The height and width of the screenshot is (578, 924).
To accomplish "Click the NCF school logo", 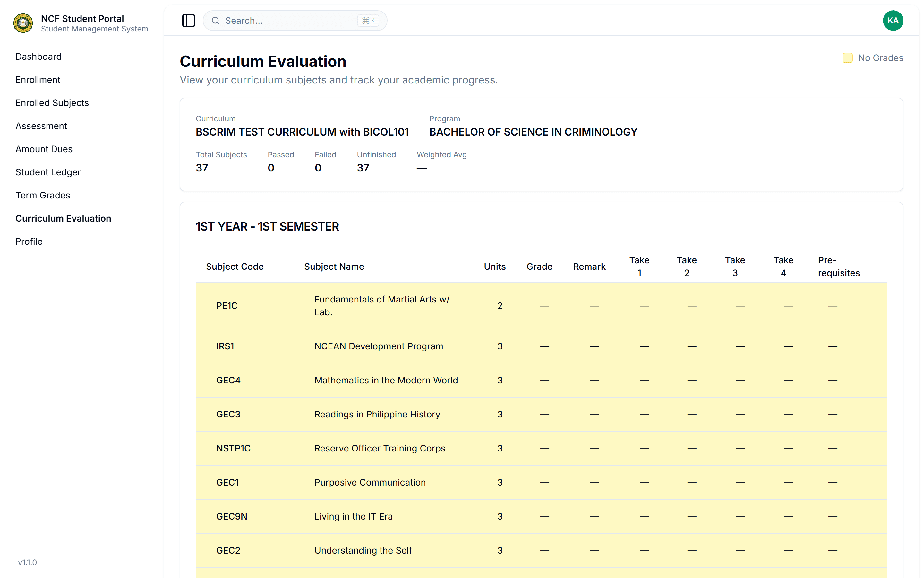I will click(x=23, y=23).
